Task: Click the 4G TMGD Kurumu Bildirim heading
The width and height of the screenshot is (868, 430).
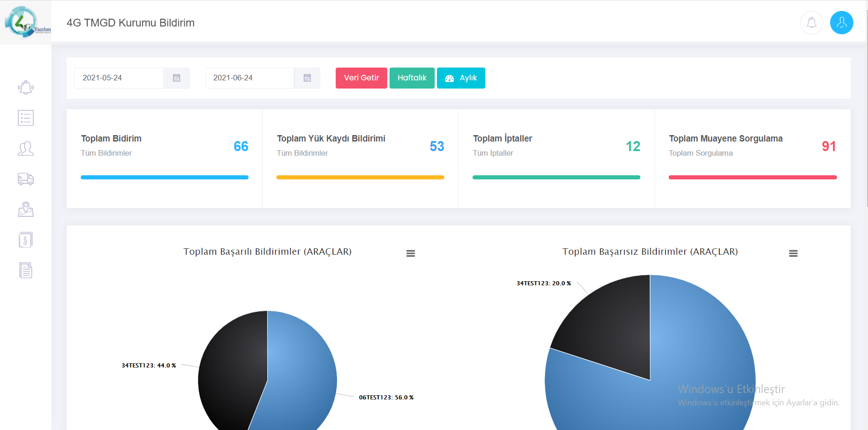Action: (x=130, y=23)
